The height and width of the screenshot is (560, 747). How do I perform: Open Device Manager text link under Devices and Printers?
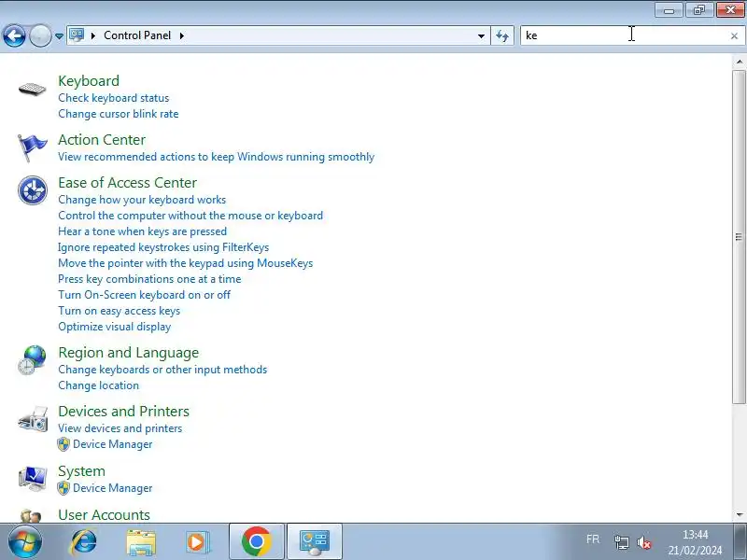[112, 444]
